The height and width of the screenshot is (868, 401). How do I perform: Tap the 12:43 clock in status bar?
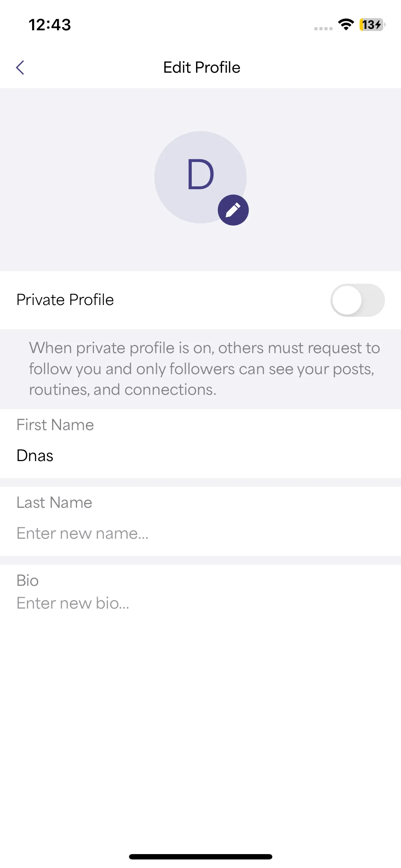(x=50, y=25)
